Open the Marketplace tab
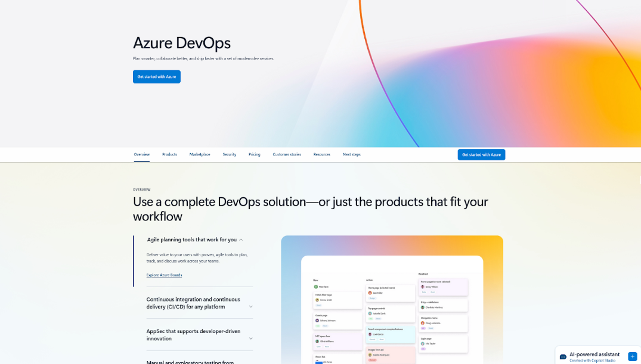 coord(200,154)
